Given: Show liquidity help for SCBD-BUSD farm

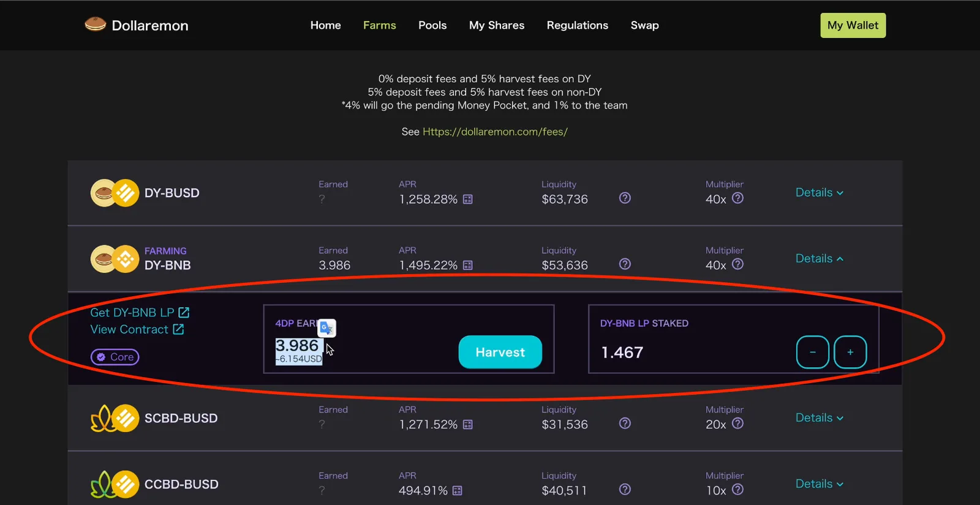Looking at the screenshot, I should tap(625, 423).
